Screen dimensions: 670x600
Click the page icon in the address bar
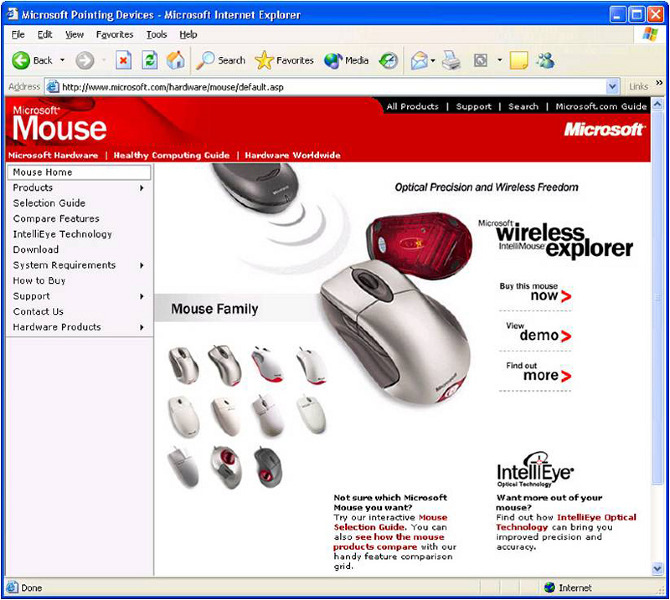point(53,87)
